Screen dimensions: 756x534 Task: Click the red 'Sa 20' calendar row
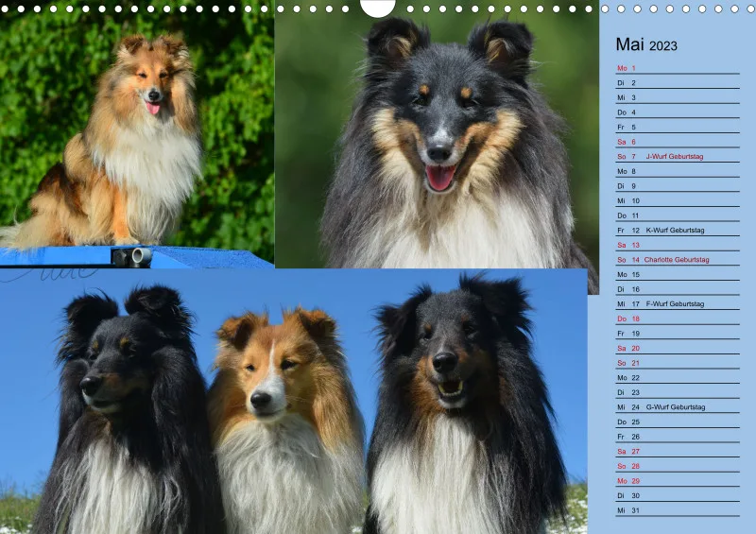pyautogui.click(x=678, y=349)
